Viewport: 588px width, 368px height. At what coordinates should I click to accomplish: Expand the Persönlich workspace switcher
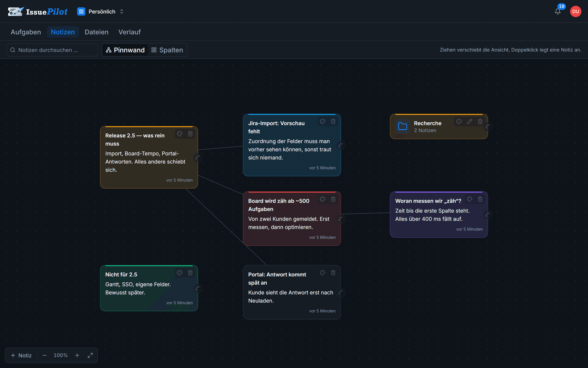pos(100,12)
